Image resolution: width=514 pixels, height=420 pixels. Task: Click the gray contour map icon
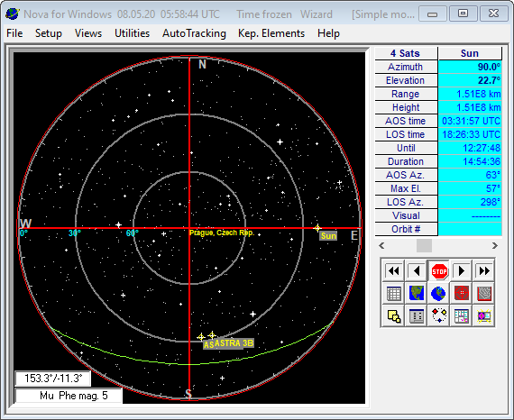pos(484,294)
